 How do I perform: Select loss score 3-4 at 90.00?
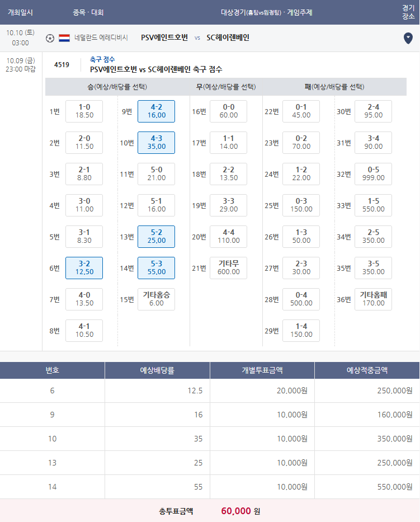(x=374, y=143)
